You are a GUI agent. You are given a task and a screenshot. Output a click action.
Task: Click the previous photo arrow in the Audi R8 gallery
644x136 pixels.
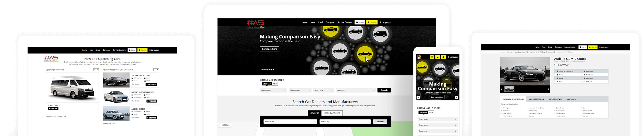coord(501,89)
